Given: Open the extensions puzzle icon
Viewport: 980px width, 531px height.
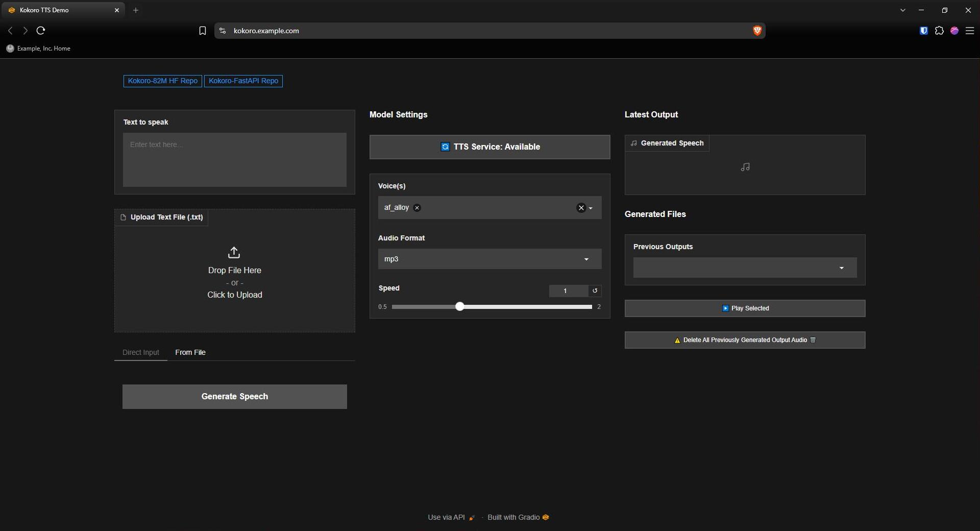Looking at the screenshot, I should click(939, 31).
